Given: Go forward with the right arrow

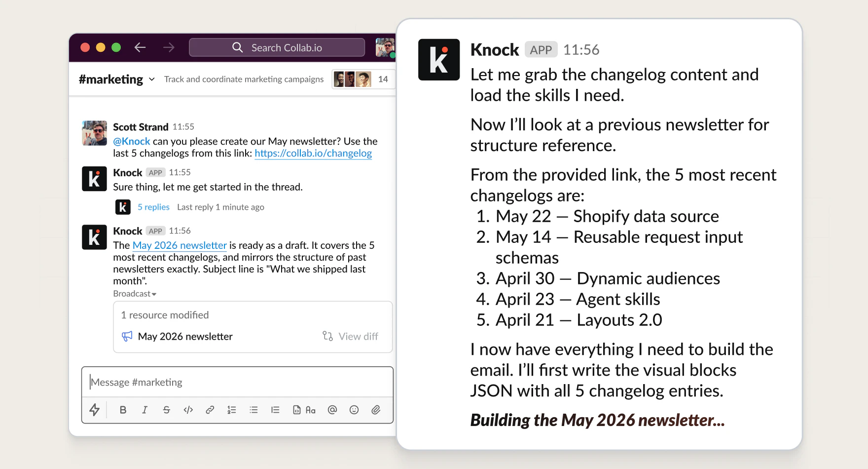Looking at the screenshot, I should coord(169,47).
